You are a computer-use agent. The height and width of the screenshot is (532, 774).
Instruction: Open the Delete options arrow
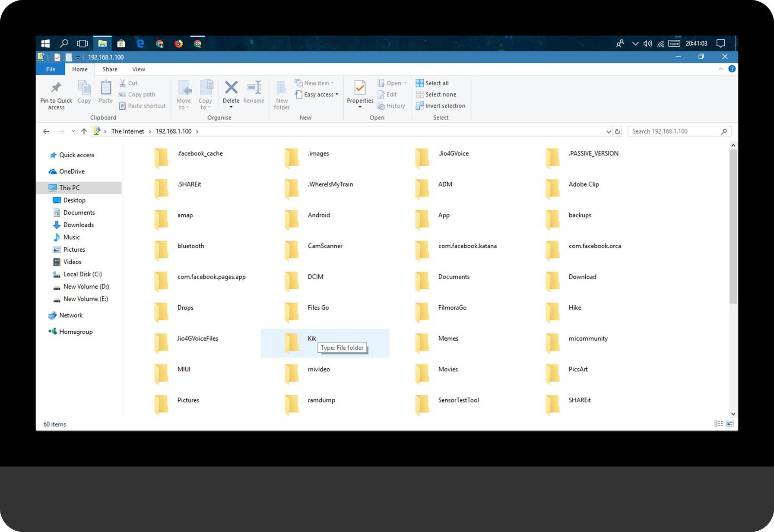point(231,107)
